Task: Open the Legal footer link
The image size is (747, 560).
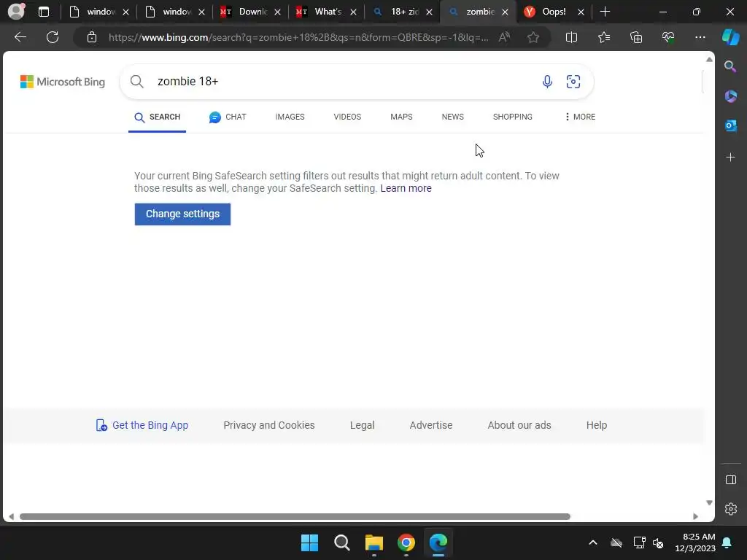Action: (x=362, y=425)
